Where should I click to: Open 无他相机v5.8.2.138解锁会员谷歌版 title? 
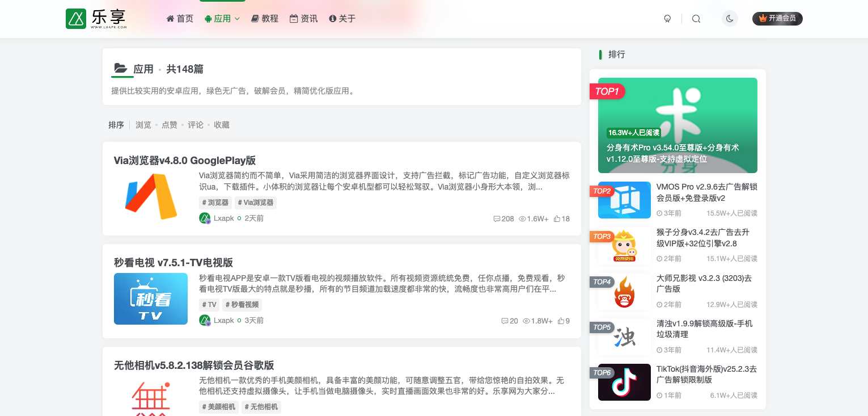point(194,365)
